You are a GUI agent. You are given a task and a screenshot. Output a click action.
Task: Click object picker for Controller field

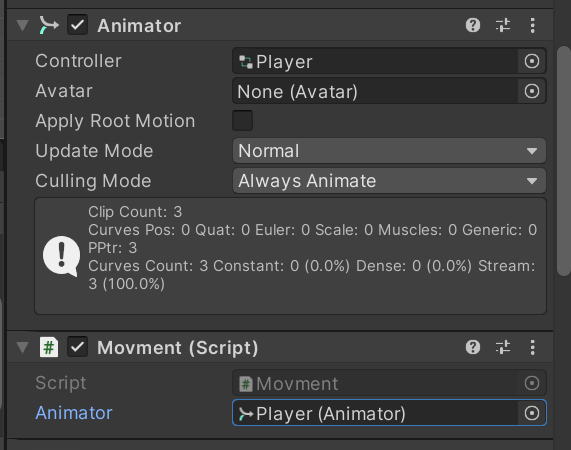[x=532, y=61]
